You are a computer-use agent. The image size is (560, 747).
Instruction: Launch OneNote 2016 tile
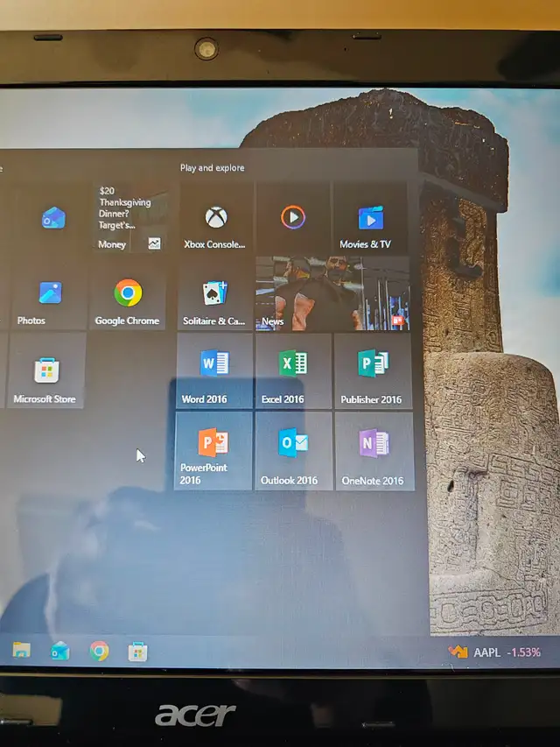(x=374, y=451)
